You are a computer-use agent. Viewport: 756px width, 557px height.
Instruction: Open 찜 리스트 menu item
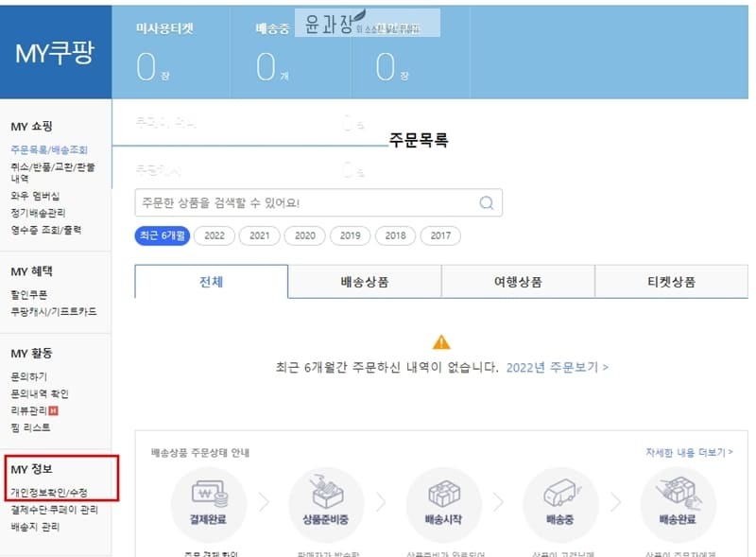(30, 427)
